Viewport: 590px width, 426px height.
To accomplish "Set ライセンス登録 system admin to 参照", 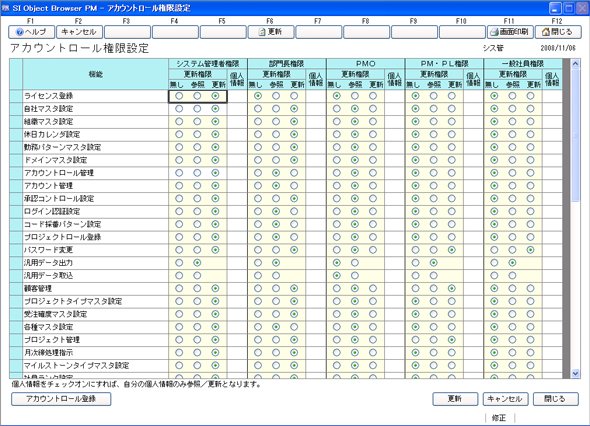I will pos(197,96).
